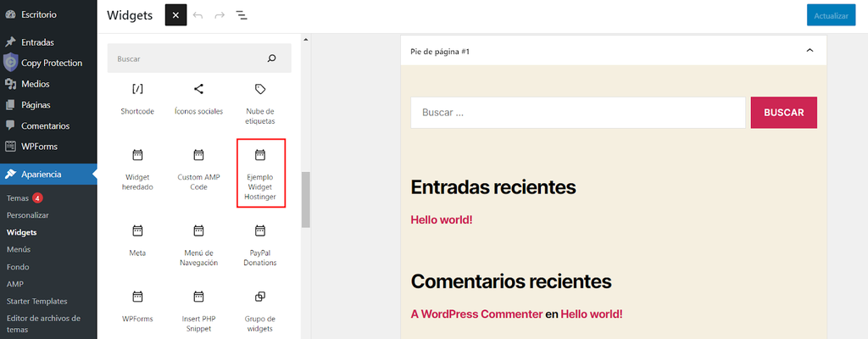The height and width of the screenshot is (339, 868).
Task: Close the block inserter panel
Action: pos(175,15)
